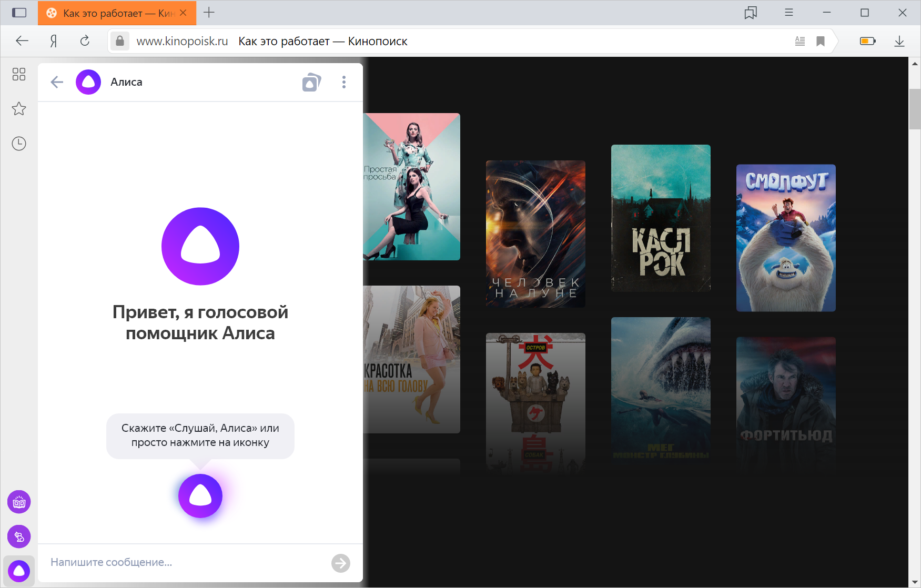
Task: Close the browser window
Action: pos(903,13)
